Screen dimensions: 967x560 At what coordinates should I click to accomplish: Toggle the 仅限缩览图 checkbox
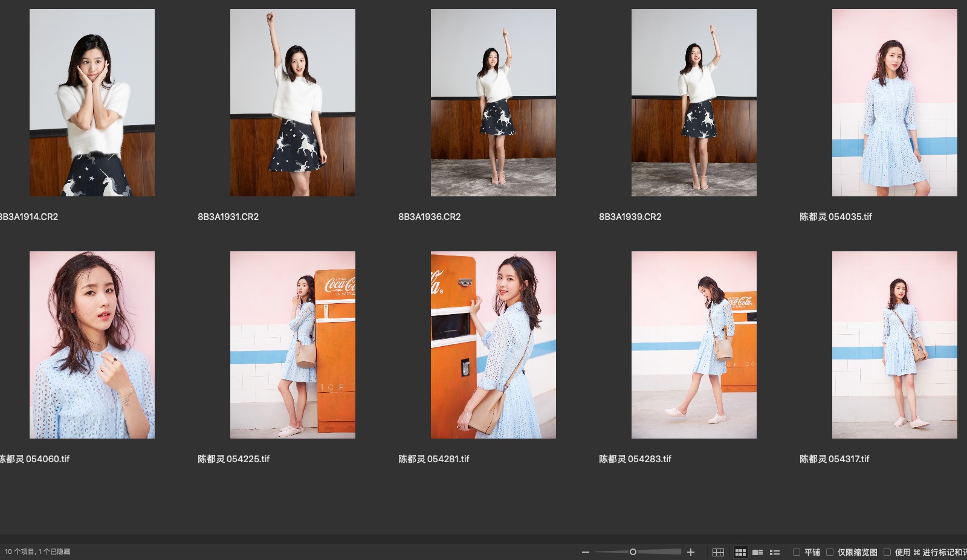(830, 552)
